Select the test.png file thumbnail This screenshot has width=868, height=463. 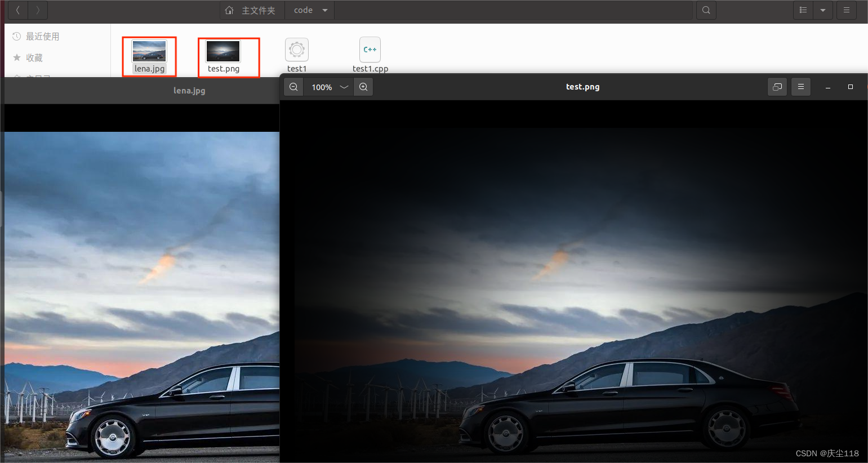tap(224, 51)
